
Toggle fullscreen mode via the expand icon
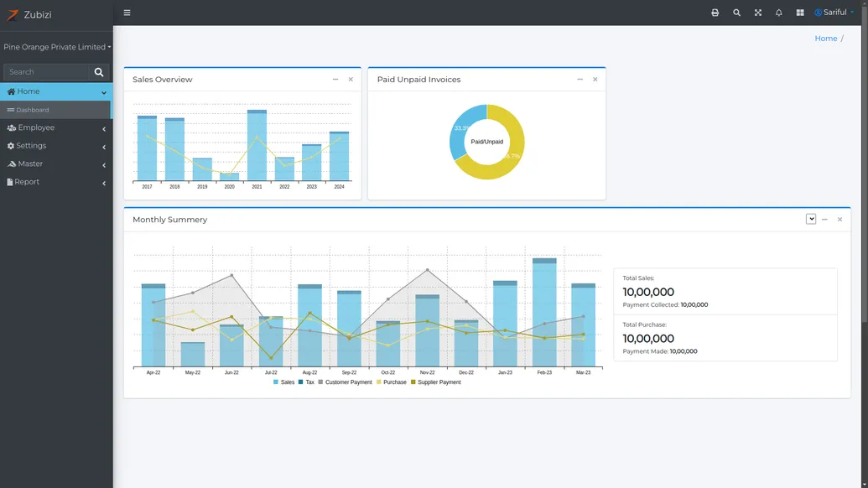[756, 12]
